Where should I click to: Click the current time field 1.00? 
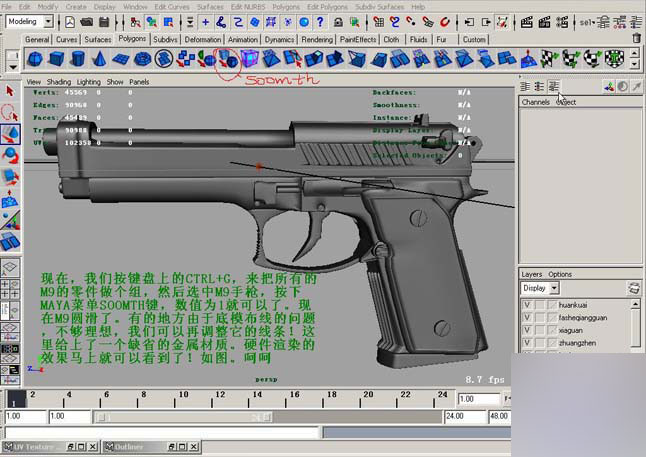pyautogui.click(x=478, y=399)
